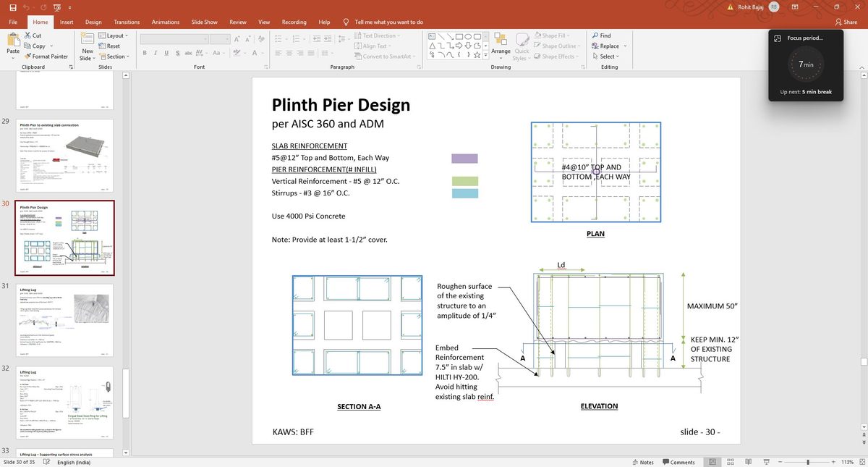Click the Format Painter icon
This screenshot has width=868, height=467.
click(x=27, y=56)
